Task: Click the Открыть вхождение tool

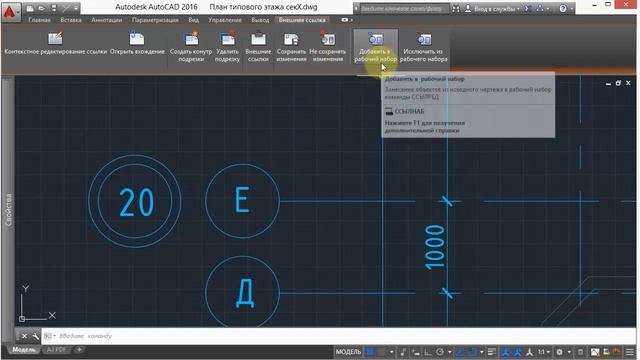Action: 137,44
